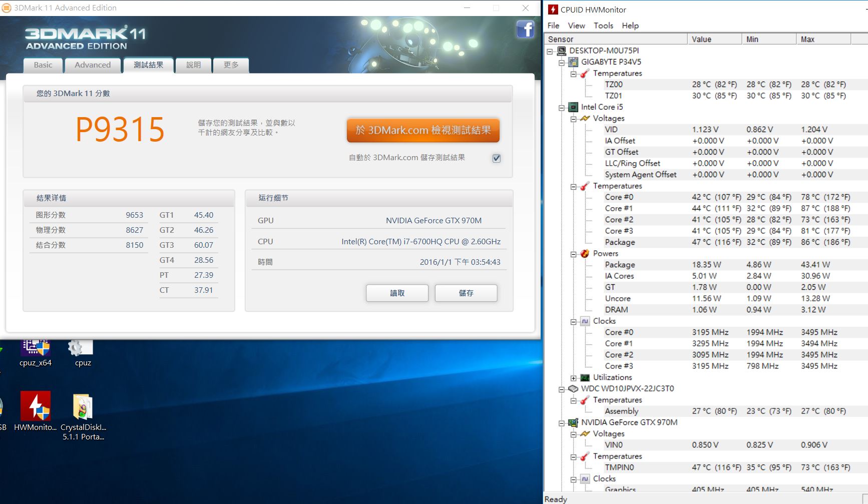Open the Help menu in HWMonitor
Screen dimensions: 868x504
(x=630, y=26)
